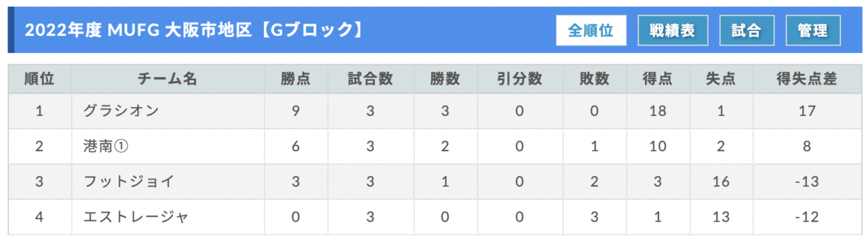Click the 失点 column header
This screenshot has height=244, width=868.
[721, 79]
